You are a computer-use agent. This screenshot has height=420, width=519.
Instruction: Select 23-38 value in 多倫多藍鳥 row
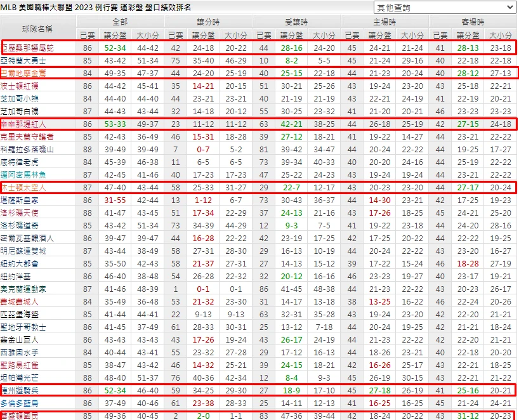click(x=203, y=404)
